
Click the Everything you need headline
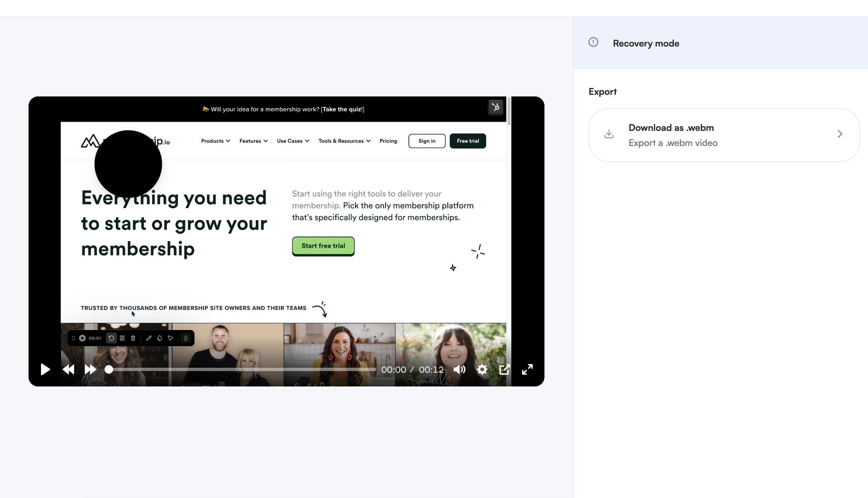click(x=174, y=223)
